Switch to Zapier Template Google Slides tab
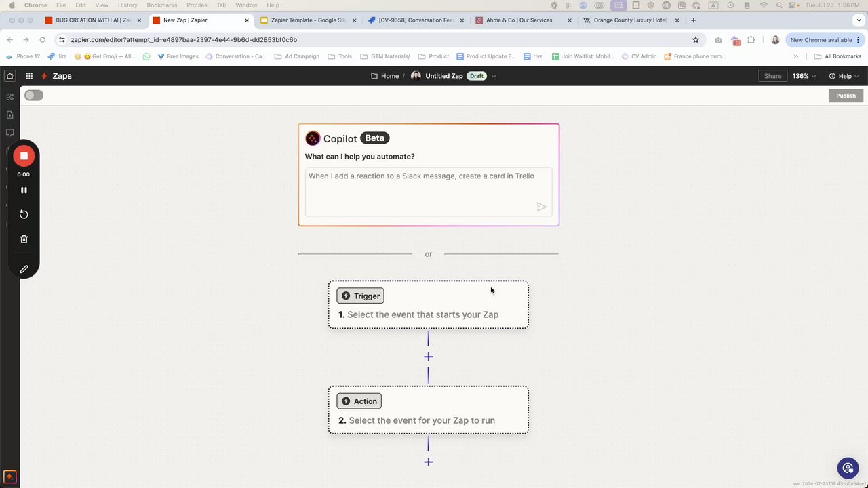The height and width of the screenshot is (488, 868). pyautogui.click(x=309, y=20)
